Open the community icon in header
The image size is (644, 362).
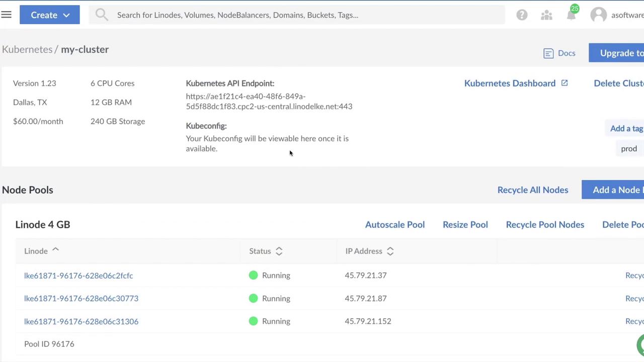pos(546,15)
